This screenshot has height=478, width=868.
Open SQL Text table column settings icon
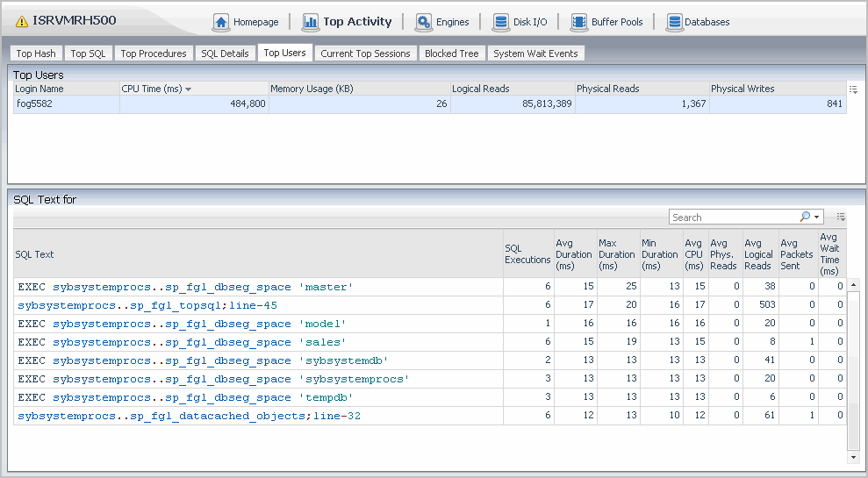click(841, 217)
